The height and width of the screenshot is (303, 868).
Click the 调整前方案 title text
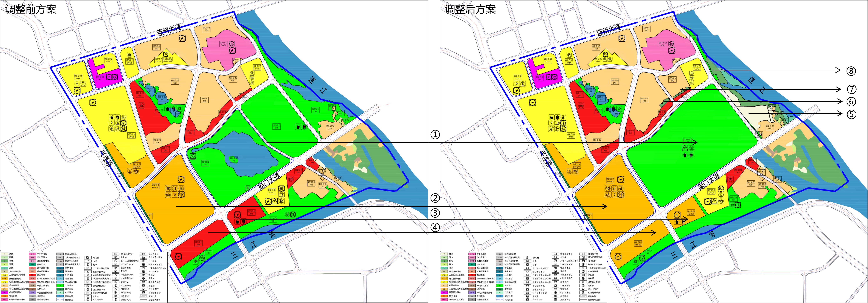click(31, 9)
